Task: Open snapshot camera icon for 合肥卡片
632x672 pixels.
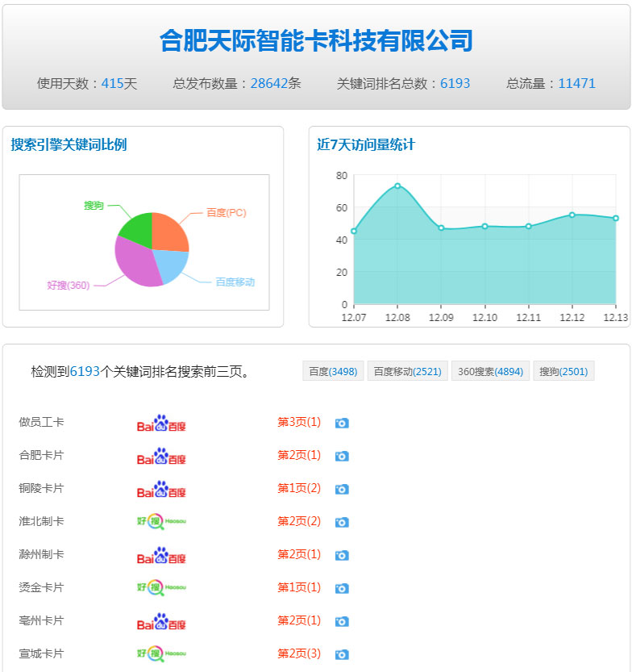Action: (342, 456)
